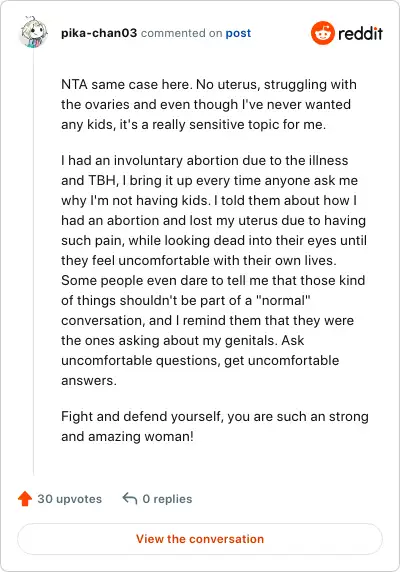Image resolution: width=400 pixels, height=572 pixels.
Task: Click the paragraph starting "NTA same case here"
Action: tap(209, 104)
